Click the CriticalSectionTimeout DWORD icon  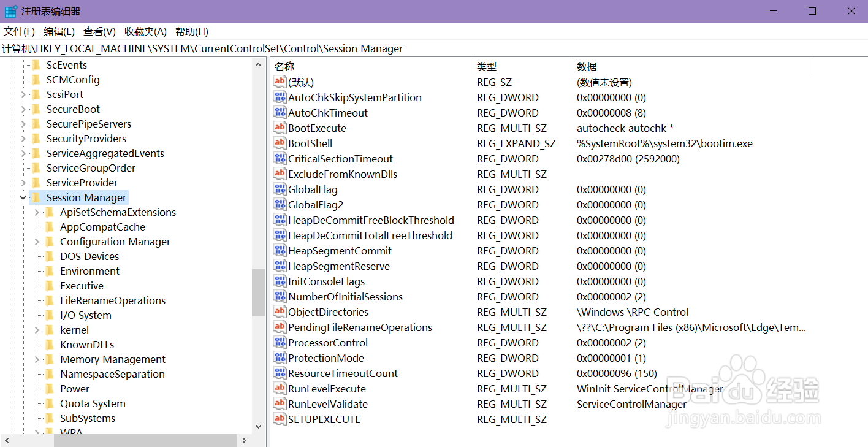tap(280, 159)
